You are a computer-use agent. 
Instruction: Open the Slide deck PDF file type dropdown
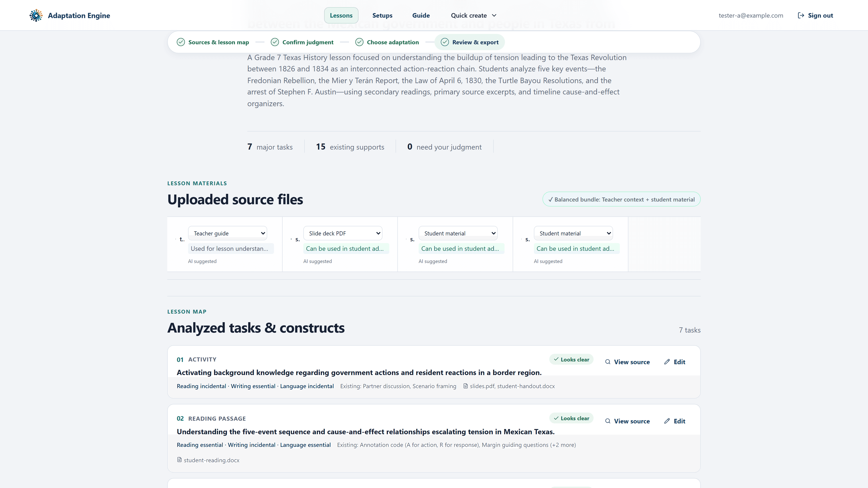(343, 233)
